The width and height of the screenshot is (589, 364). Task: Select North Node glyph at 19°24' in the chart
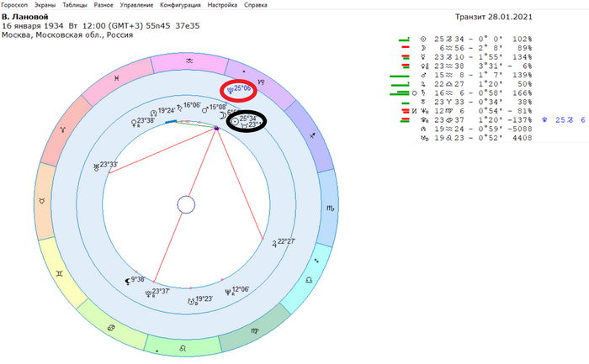click(x=153, y=113)
